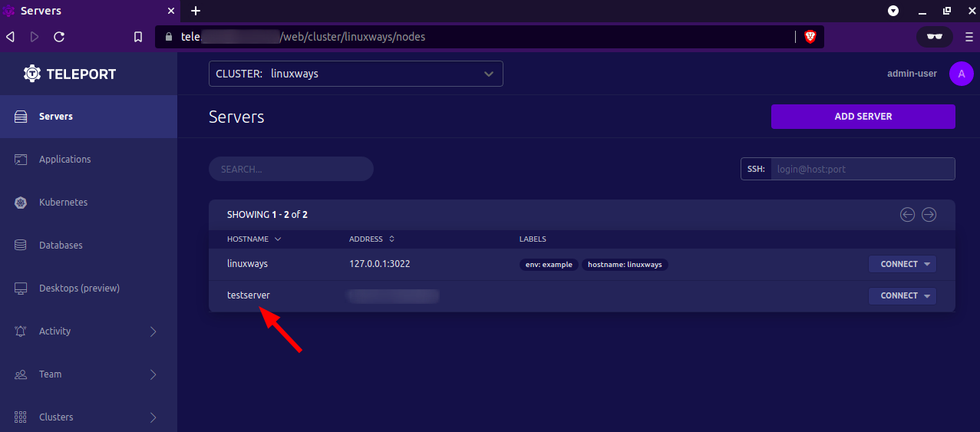
Task: Sort the table by ADDRESS column
Action: (x=371, y=239)
